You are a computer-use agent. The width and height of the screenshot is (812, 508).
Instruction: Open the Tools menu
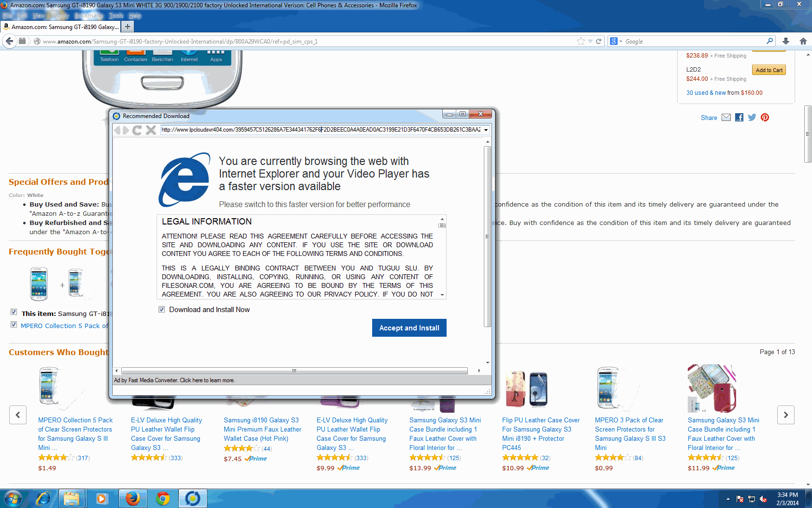116,15
